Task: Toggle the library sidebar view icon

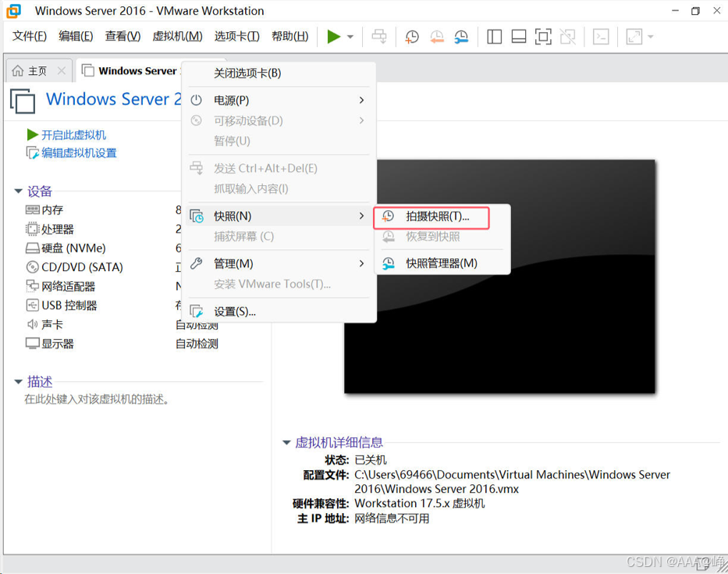Action: tap(494, 36)
